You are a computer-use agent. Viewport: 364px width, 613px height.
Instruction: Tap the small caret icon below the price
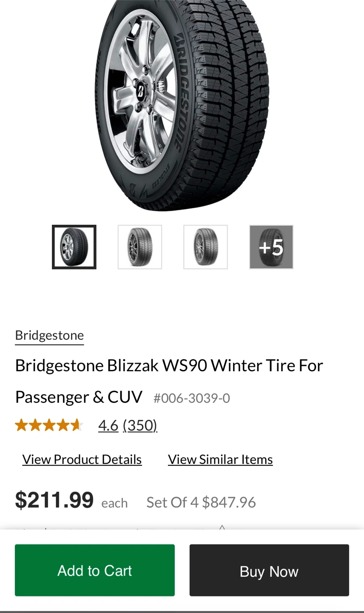click(x=222, y=528)
